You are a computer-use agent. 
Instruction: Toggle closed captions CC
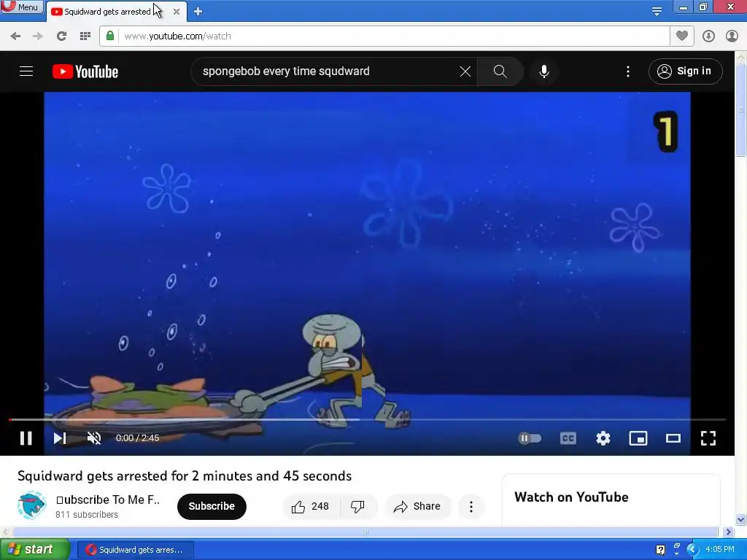click(568, 438)
